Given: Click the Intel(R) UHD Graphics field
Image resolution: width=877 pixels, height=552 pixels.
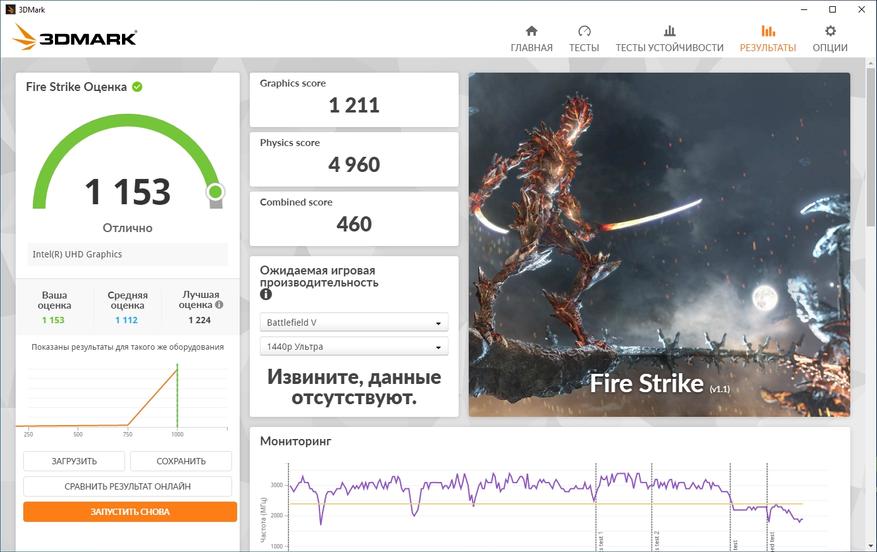Looking at the screenshot, I should (x=128, y=254).
